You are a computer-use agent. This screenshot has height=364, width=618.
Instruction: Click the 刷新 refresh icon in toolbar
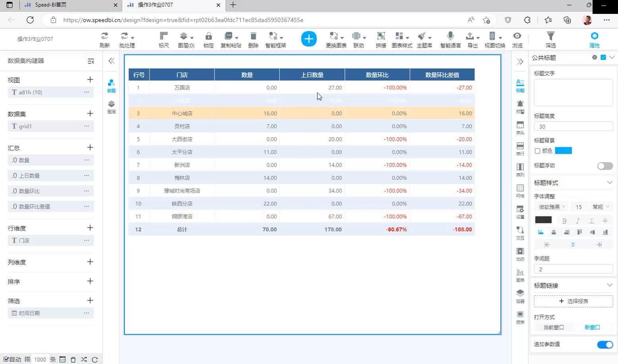pyautogui.click(x=105, y=37)
